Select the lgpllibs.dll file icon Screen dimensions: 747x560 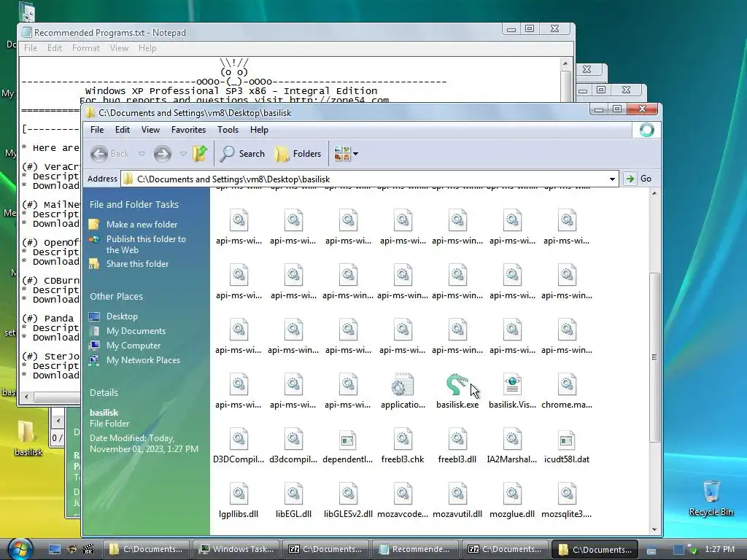coord(239,494)
